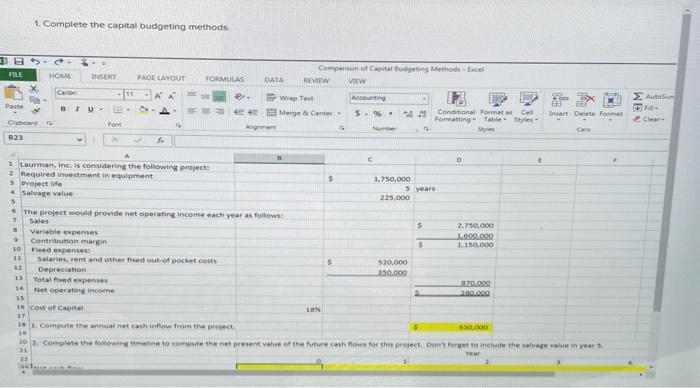Switch to the INSERT ribbon tab

pos(104,77)
